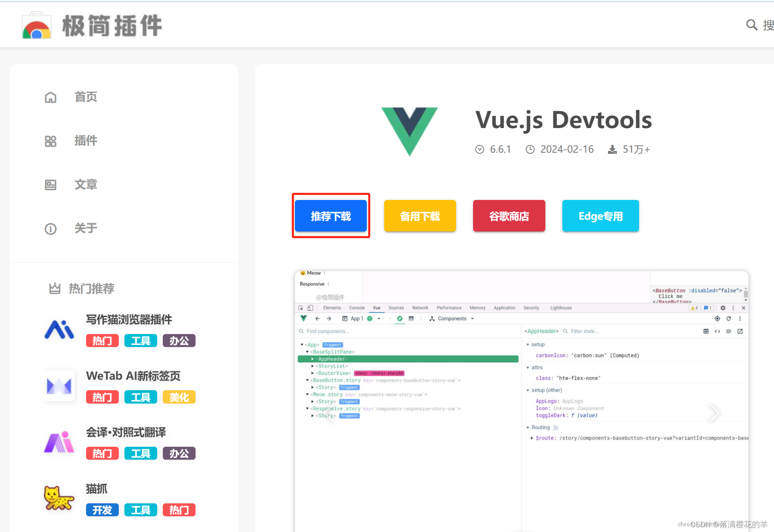This screenshot has height=532, width=774.
Task: Switch to the Lighthouse DevTools tab
Action: 561,308
